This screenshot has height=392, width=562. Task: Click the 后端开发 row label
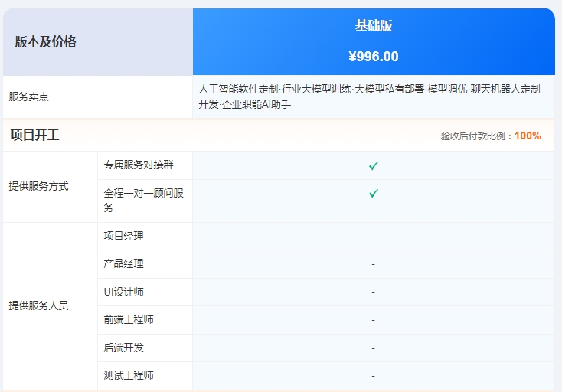(x=123, y=348)
